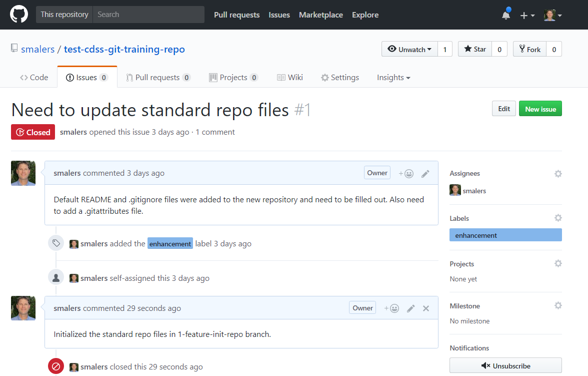Open the Unwatch dropdown
588x376 pixels.
(409, 49)
